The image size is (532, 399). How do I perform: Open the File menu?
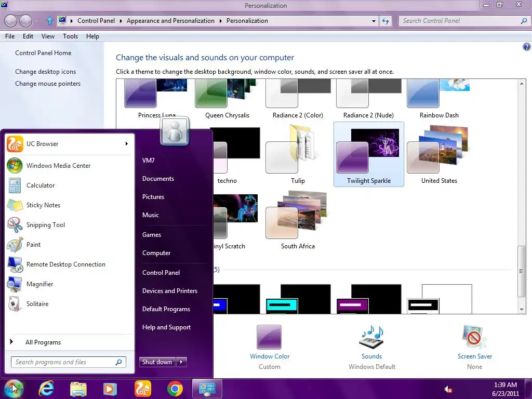point(10,36)
